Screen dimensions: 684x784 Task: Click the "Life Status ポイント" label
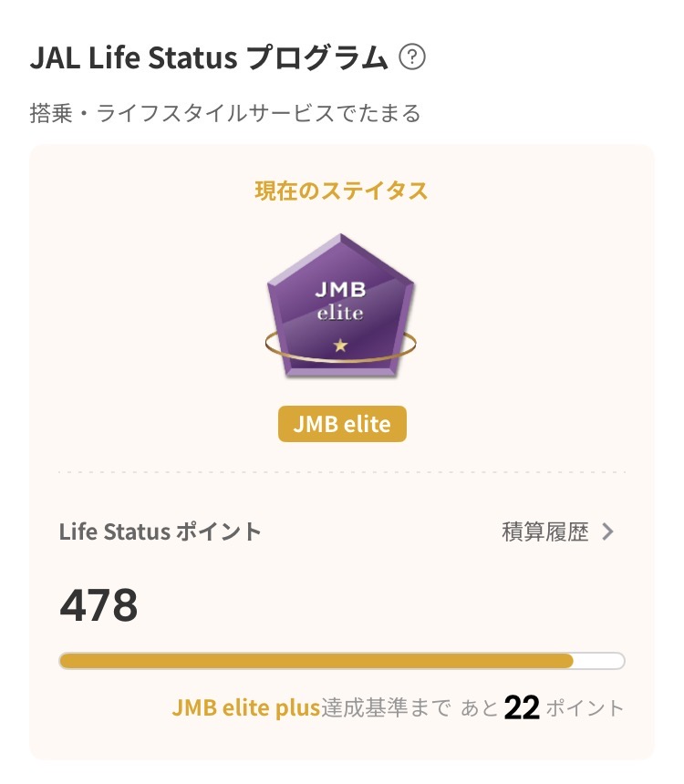click(161, 532)
